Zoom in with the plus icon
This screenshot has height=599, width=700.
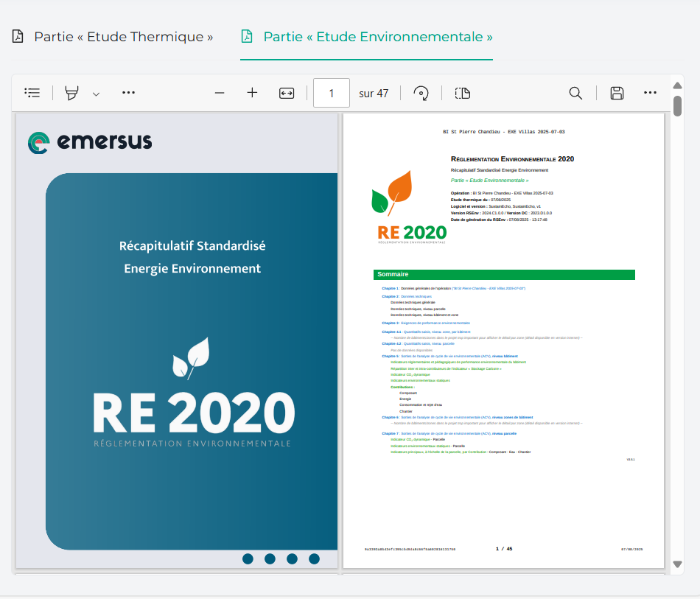point(252,92)
